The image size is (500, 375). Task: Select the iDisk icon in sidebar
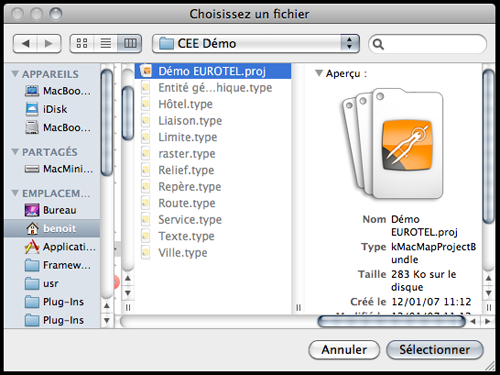pos(32,109)
